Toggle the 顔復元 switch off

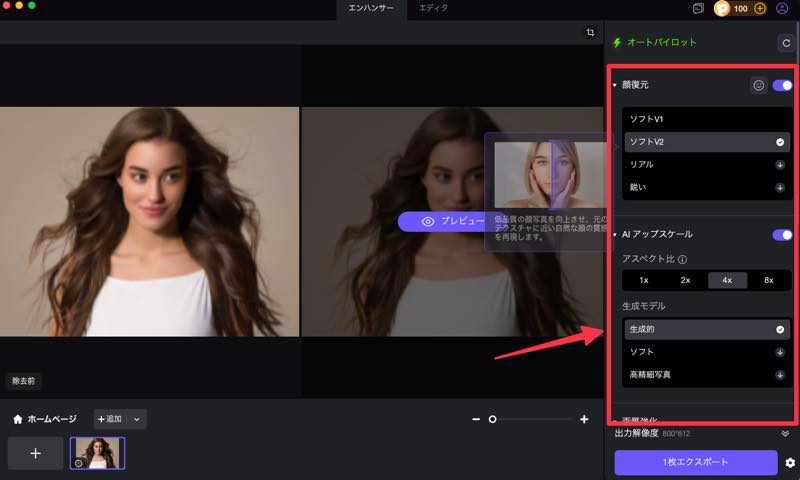782,86
